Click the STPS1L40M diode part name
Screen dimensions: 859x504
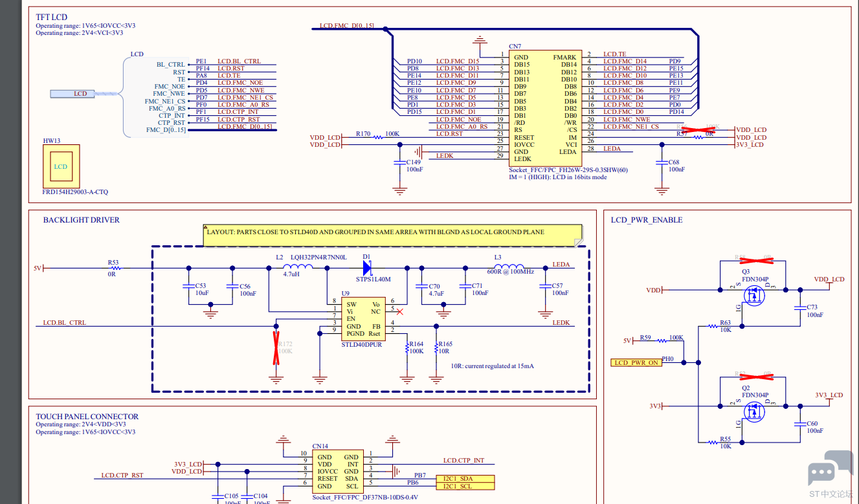pyautogui.click(x=374, y=279)
